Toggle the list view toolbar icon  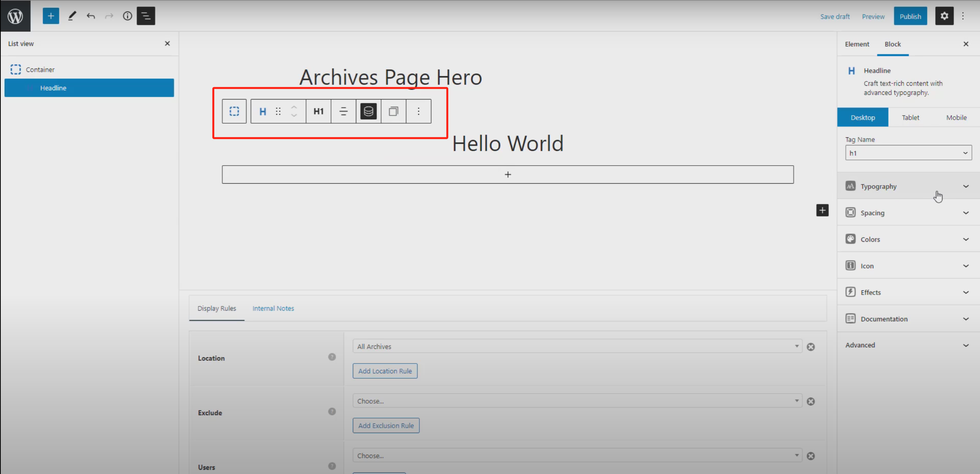146,16
